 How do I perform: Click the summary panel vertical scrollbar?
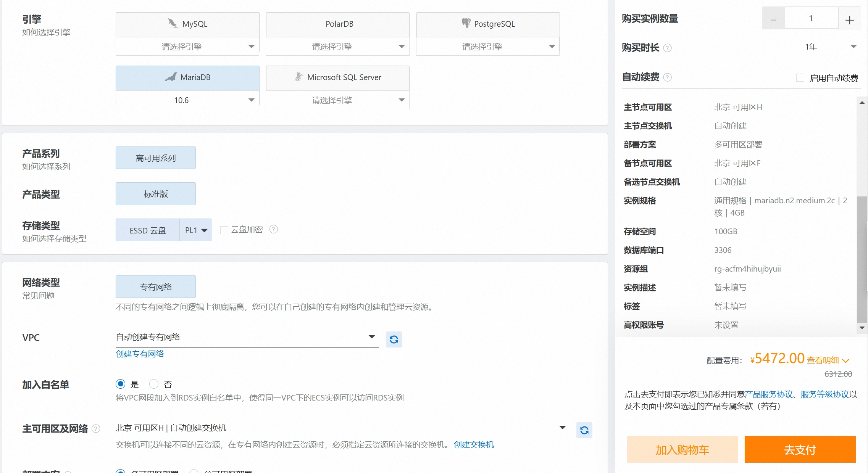(x=862, y=259)
